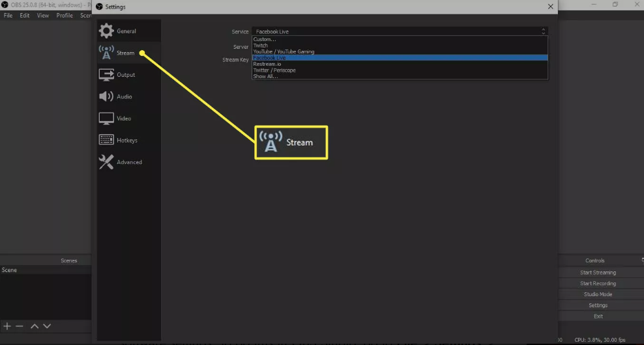Viewport: 644px width, 345px height.
Task: Switch to Advanced settings tab label
Action: point(129,162)
